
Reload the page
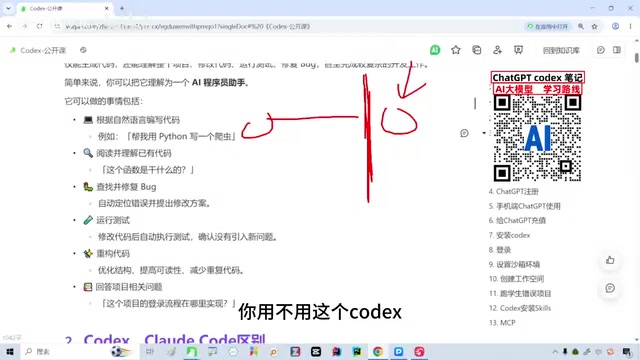pos(39,26)
